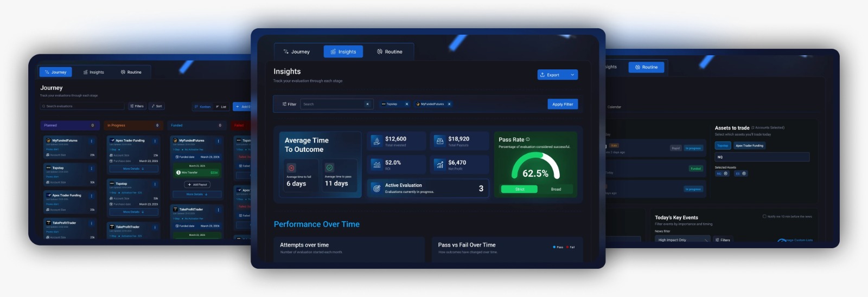Open menu on In Progress Topstep card
868x297 pixels.
155,184
